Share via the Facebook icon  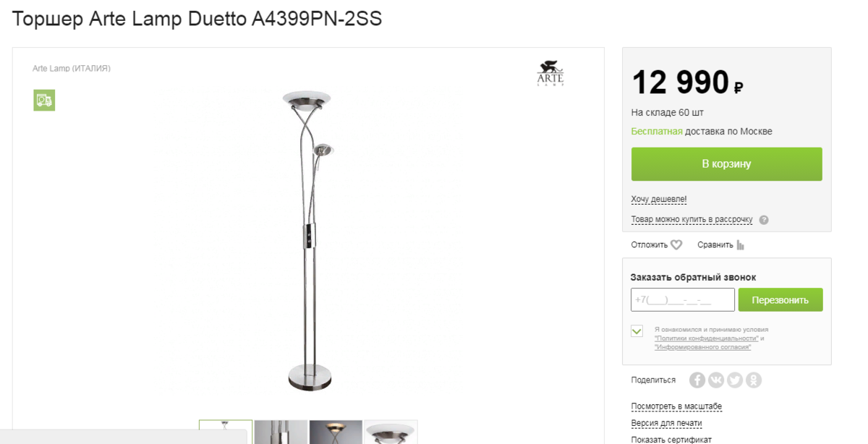coord(697,380)
